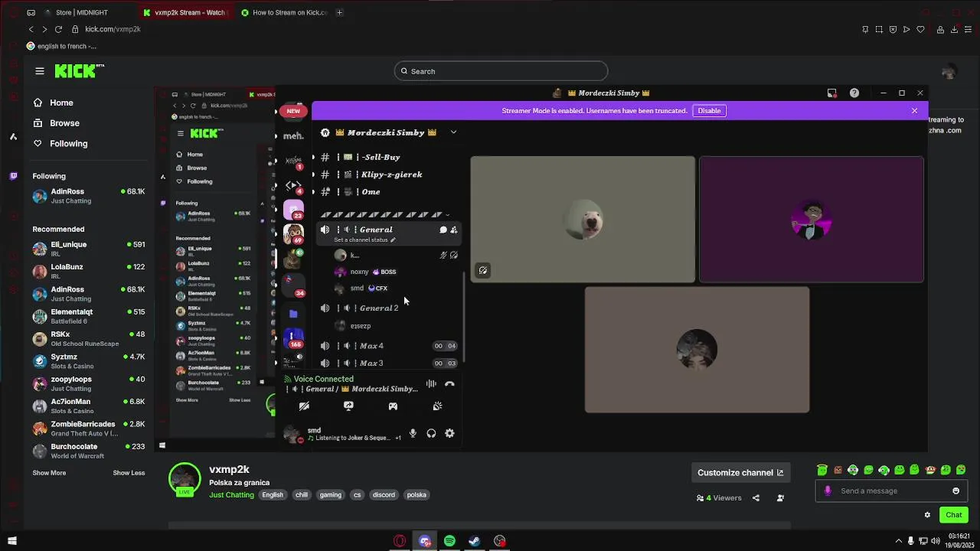Open recommended channel Elementalqt
This screenshot has width=980, height=551.
[x=88, y=316]
